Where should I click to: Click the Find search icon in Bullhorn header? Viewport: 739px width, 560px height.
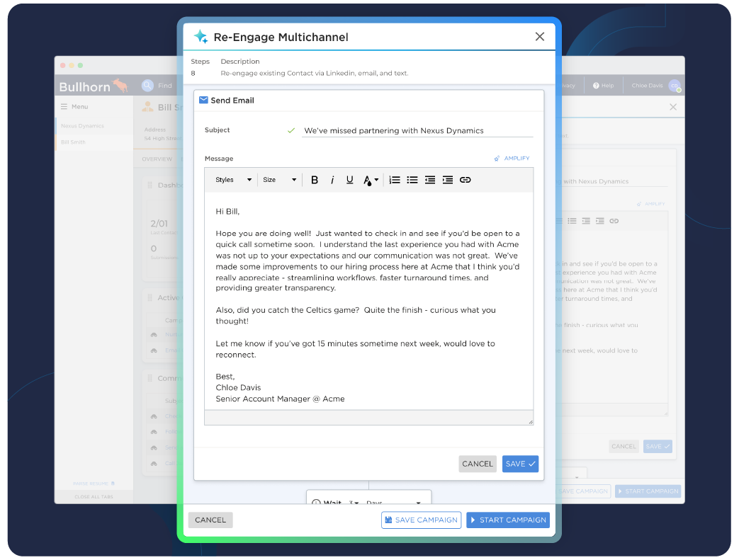(x=147, y=85)
